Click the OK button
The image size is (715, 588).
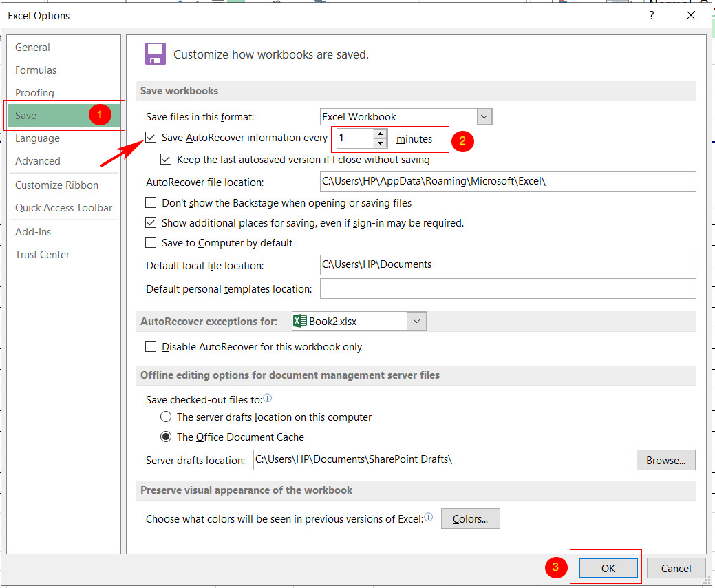tap(608, 568)
